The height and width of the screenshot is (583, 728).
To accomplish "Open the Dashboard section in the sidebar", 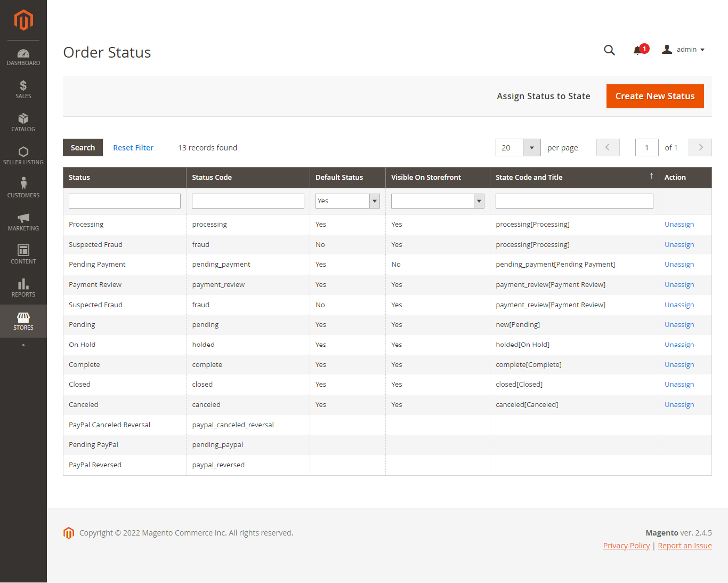I will [23, 56].
